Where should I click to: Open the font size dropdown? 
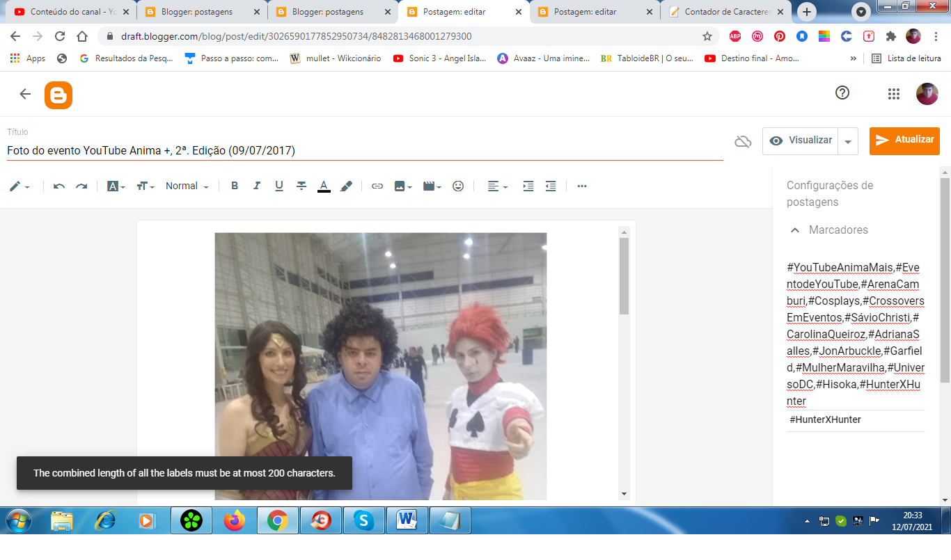pyautogui.click(x=146, y=186)
